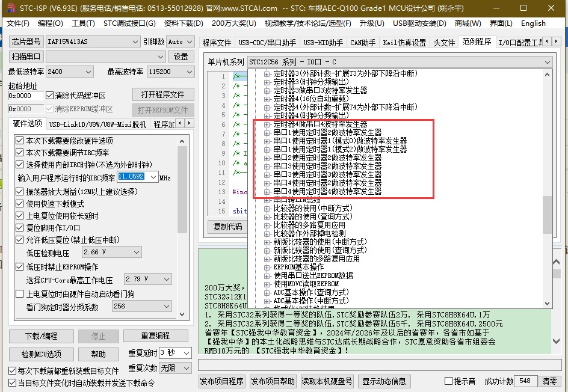Viewport: 568px width, 392px height.
Task: Toggle 允许低压复位(禁止低压中断) checkbox
Action: [20, 240]
